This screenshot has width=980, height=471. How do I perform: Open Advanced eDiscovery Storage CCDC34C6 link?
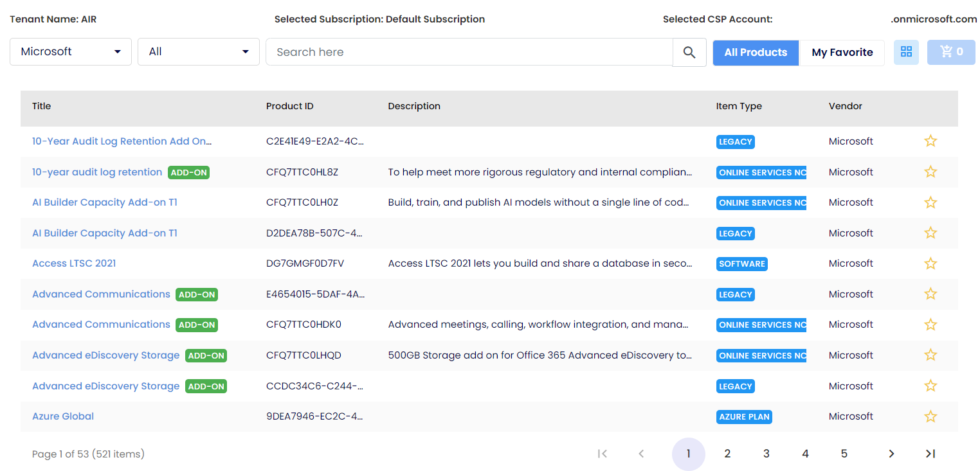106,386
